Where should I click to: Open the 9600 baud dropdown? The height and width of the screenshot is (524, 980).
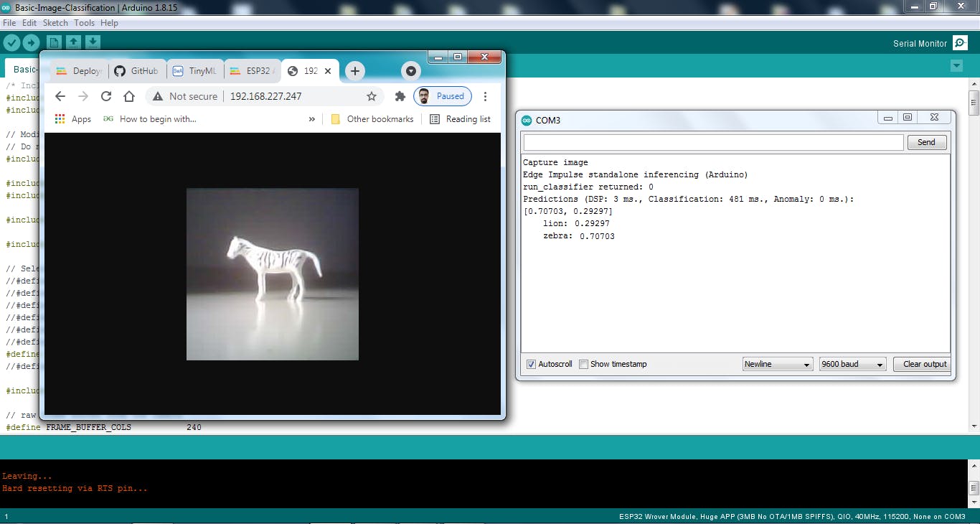pyautogui.click(x=853, y=364)
